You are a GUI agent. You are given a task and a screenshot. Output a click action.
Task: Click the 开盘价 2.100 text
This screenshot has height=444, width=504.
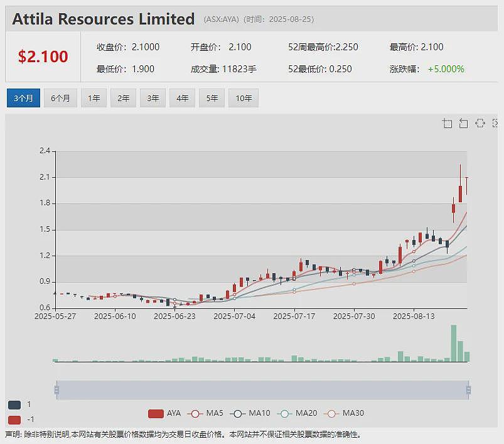[x=221, y=47]
